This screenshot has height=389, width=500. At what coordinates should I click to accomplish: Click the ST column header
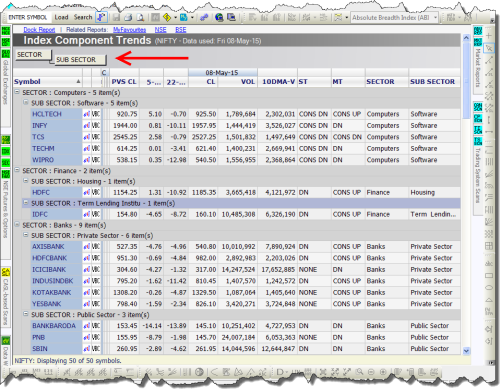click(314, 82)
